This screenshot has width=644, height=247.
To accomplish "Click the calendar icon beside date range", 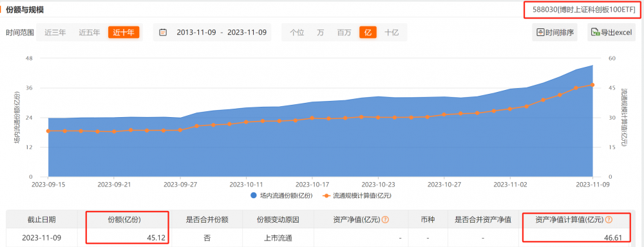I will [163, 32].
